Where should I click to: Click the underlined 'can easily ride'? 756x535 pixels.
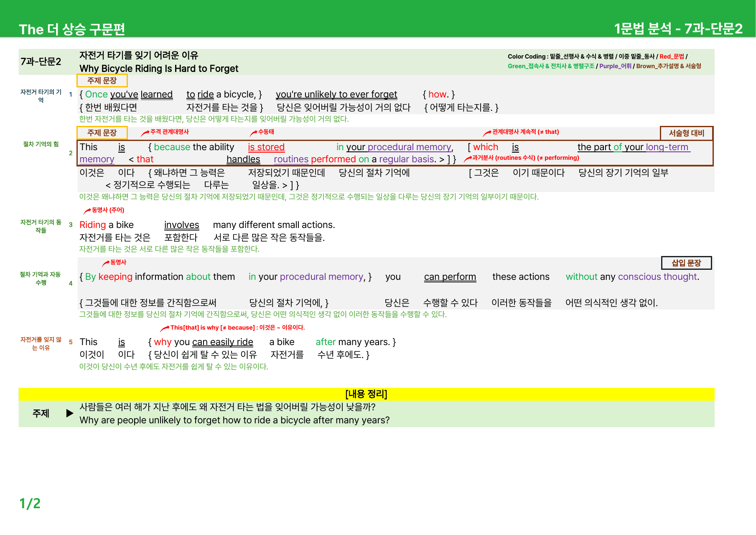(223, 342)
